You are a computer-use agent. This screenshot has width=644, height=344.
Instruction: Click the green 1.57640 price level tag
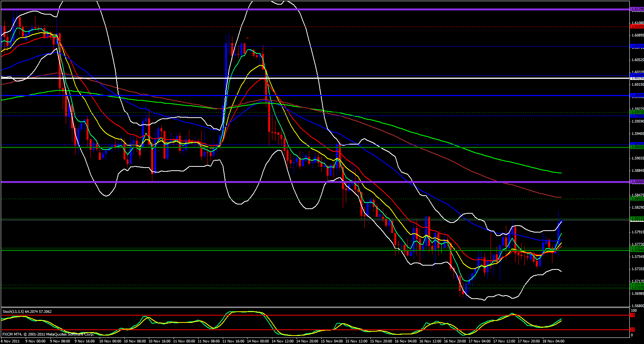point(637,250)
